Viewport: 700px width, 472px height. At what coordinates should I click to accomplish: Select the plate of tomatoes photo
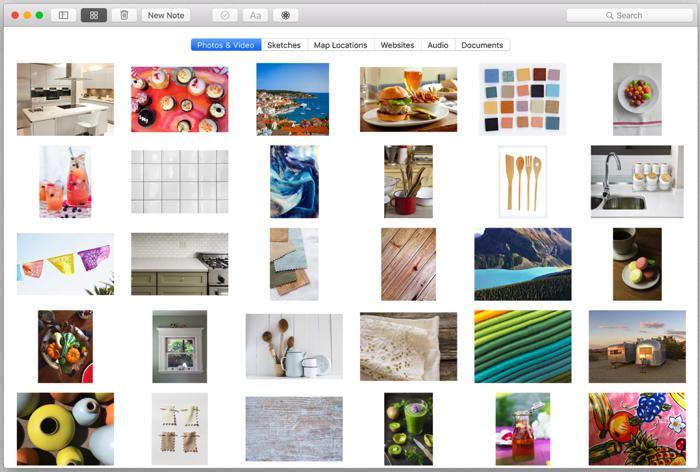pos(637,99)
